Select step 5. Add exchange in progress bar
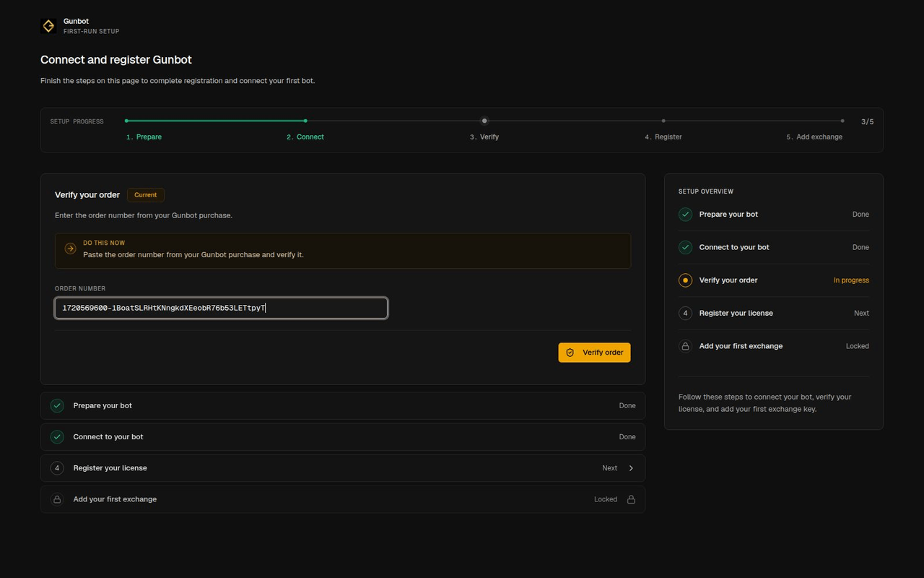The height and width of the screenshot is (578, 924). 814,137
